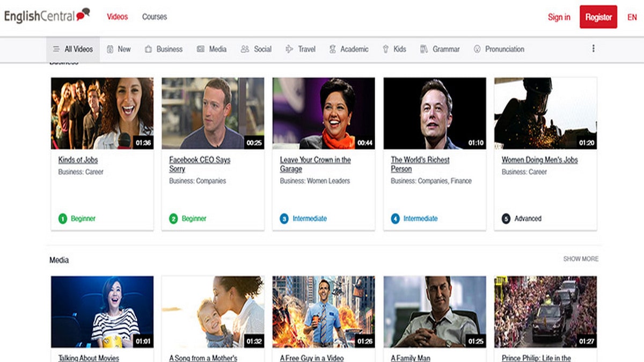Viewport: 644px width, 362px height.
Task: Open the Kinds of Jobs video thumbnail
Action: pyautogui.click(x=102, y=113)
